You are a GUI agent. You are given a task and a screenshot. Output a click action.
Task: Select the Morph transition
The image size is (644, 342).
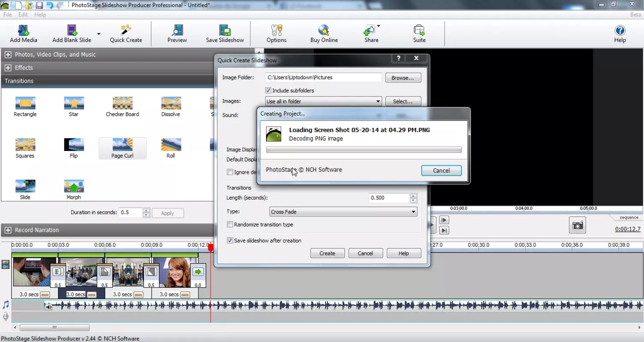(x=74, y=190)
